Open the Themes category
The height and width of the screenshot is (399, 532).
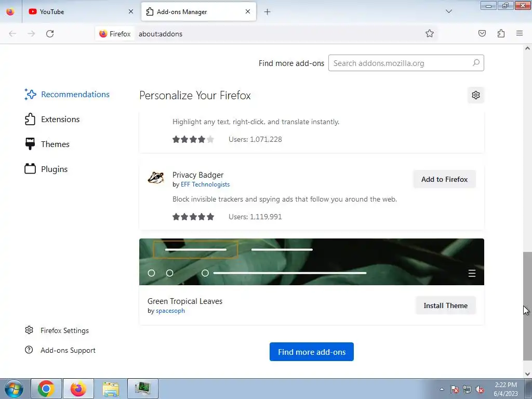tap(47, 144)
